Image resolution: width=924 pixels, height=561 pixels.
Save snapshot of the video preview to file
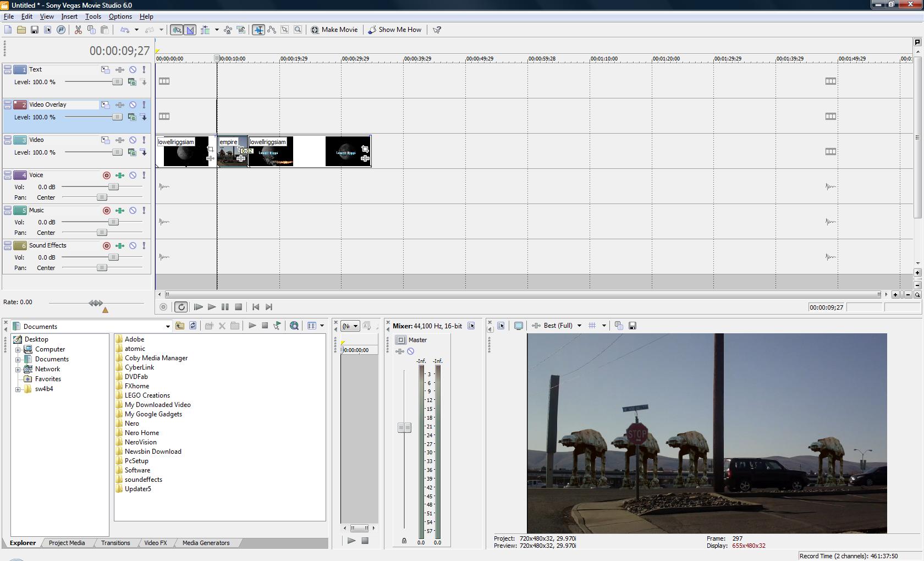pos(632,326)
